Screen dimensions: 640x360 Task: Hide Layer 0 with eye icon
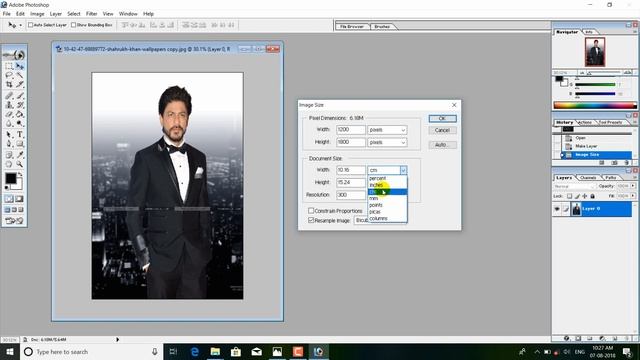557,209
